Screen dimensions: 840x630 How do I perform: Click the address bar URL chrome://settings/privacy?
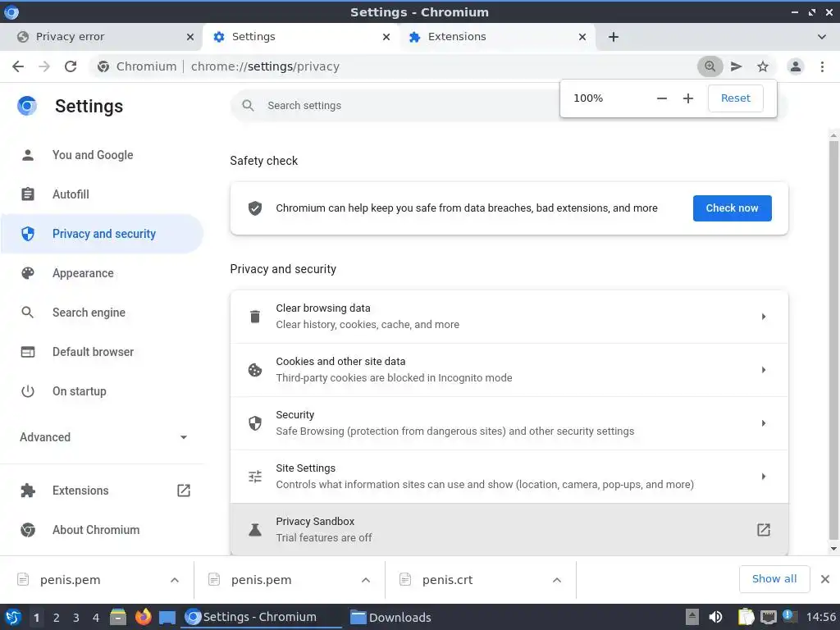265,66
